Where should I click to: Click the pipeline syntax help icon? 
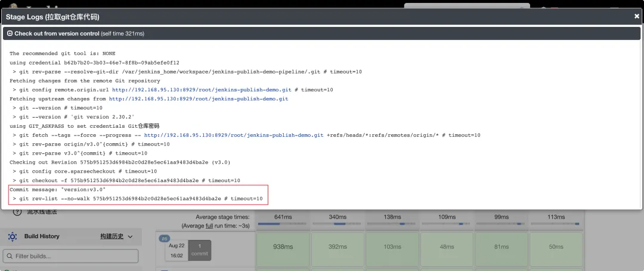click(17, 212)
